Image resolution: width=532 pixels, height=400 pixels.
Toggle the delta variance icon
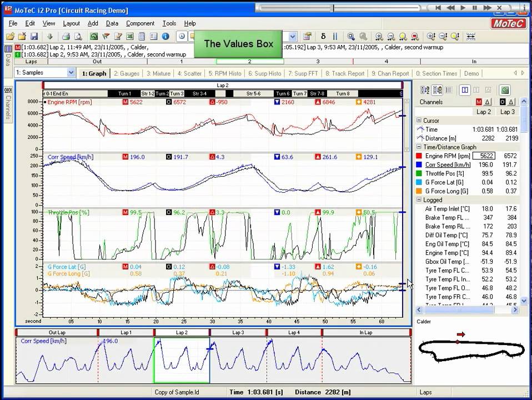coord(323,36)
